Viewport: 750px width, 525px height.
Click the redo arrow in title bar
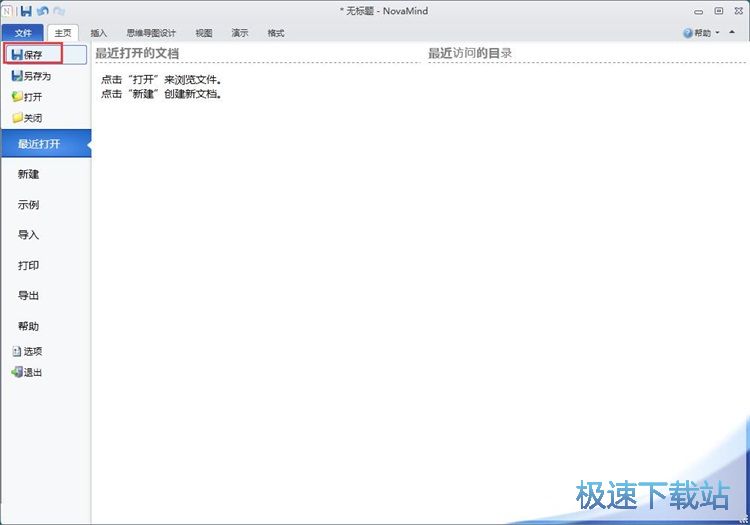(59, 11)
